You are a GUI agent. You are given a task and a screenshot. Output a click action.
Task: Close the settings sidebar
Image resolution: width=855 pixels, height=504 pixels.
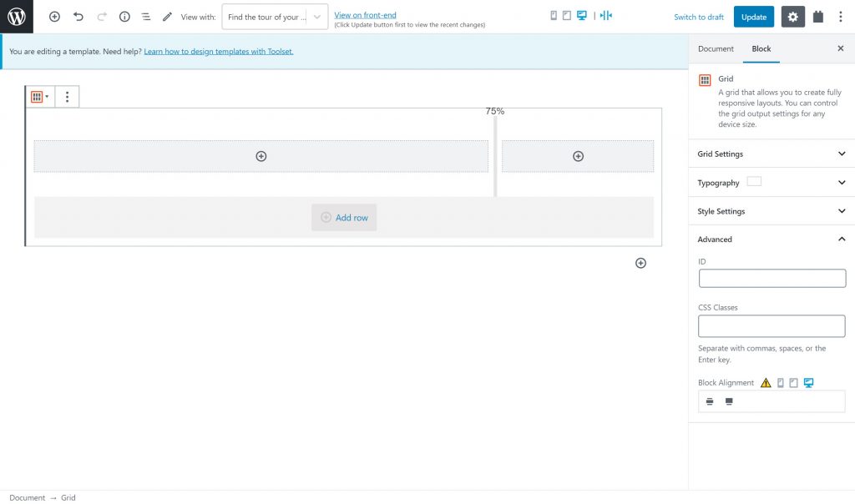[x=840, y=48]
